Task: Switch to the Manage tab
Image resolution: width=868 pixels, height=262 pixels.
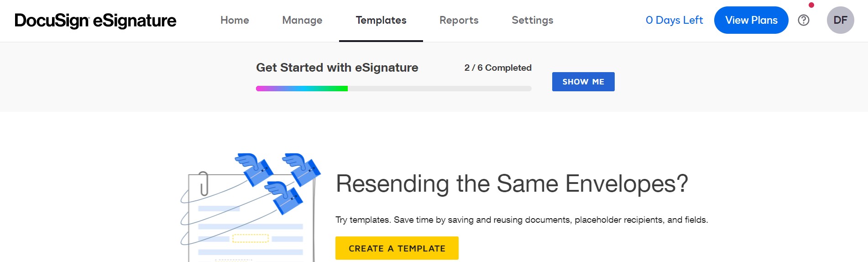Action: click(x=302, y=20)
